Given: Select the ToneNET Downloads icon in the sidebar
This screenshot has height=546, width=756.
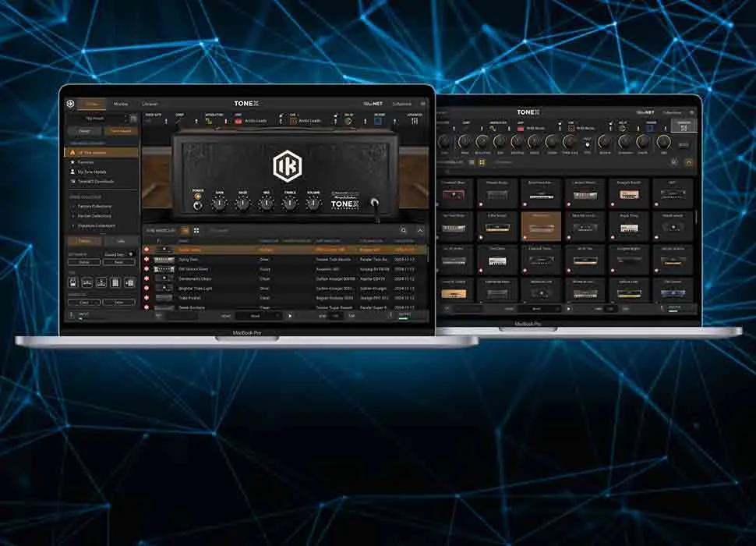Looking at the screenshot, I should click(72, 182).
